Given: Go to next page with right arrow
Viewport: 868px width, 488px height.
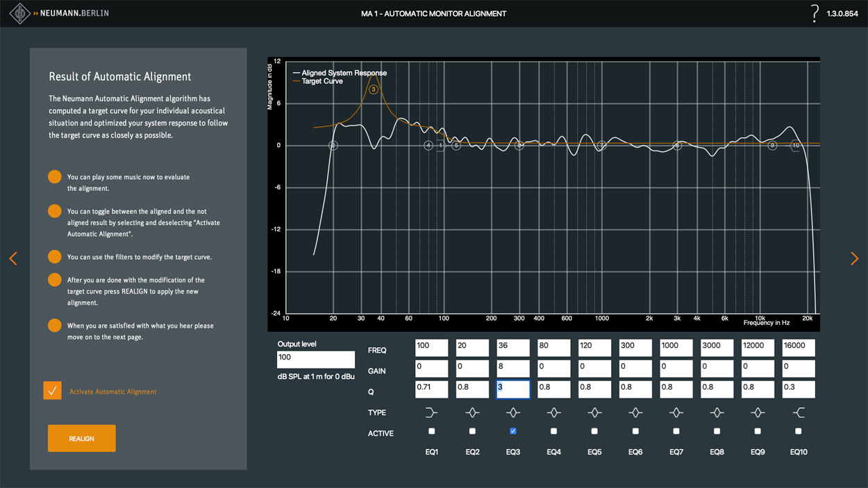Looking at the screenshot, I should [854, 258].
